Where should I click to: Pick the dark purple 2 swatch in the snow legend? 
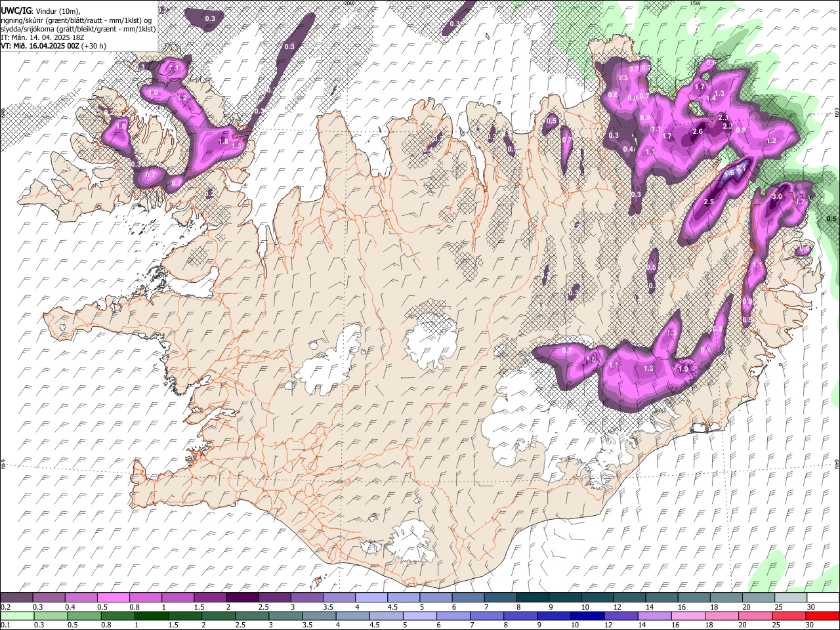pyautogui.click(x=241, y=597)
